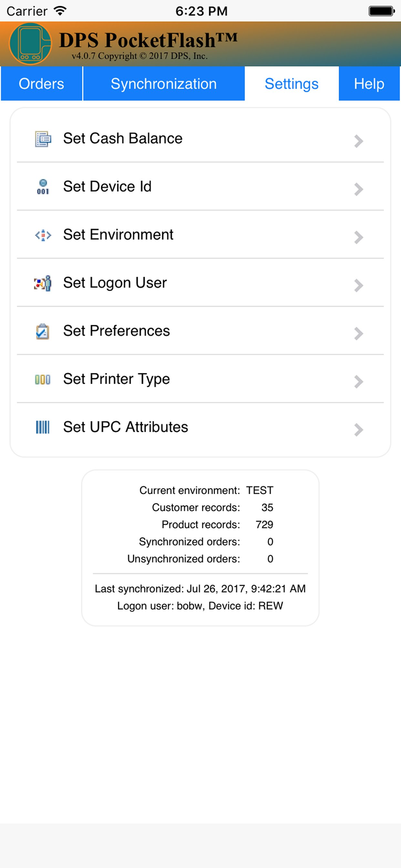Expand Set Printer Type via its chevron

point(358,382)
